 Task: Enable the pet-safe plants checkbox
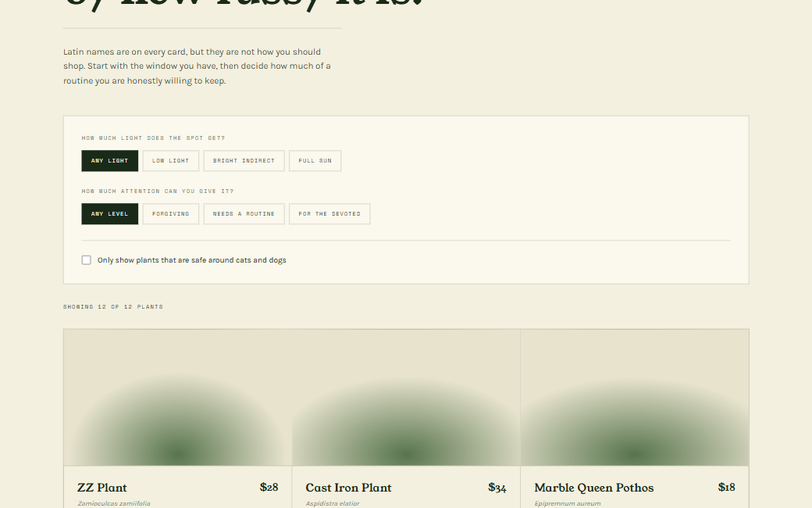pyautogui.click(x=87, y=260)
